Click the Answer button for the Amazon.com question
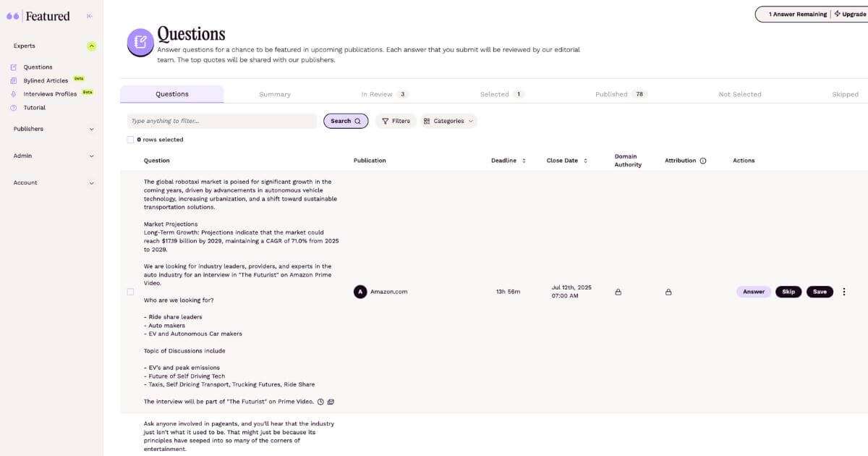This screenshot has width=868, height=456. point(754,291)
